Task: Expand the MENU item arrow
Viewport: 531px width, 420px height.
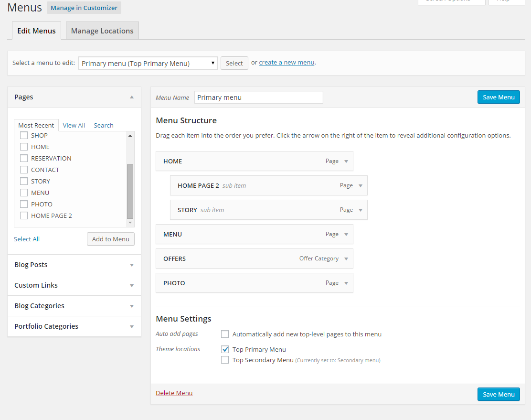Action: click(x=346, y=235)
